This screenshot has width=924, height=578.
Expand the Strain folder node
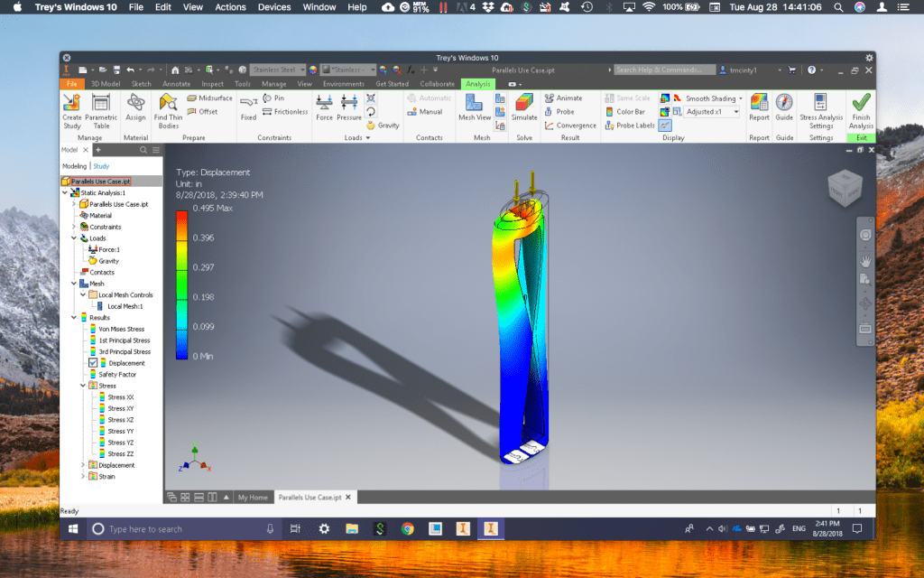click(83, 477)
